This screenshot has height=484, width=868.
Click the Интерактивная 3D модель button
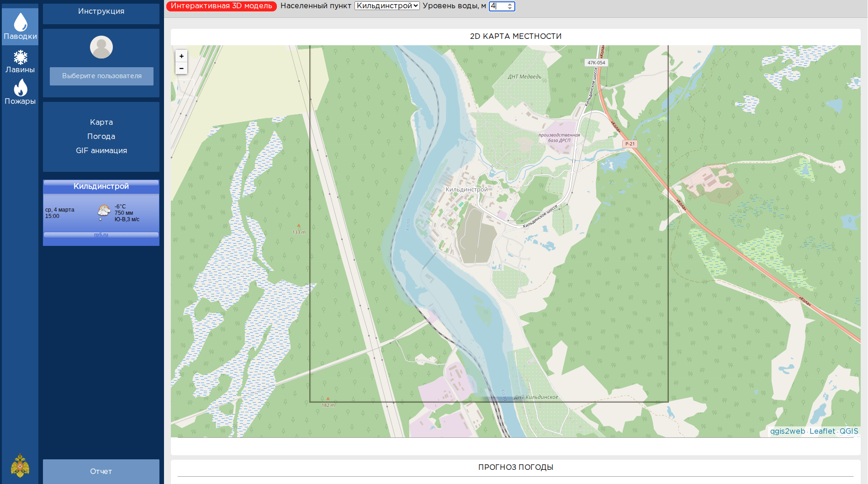tap(222, 6)
